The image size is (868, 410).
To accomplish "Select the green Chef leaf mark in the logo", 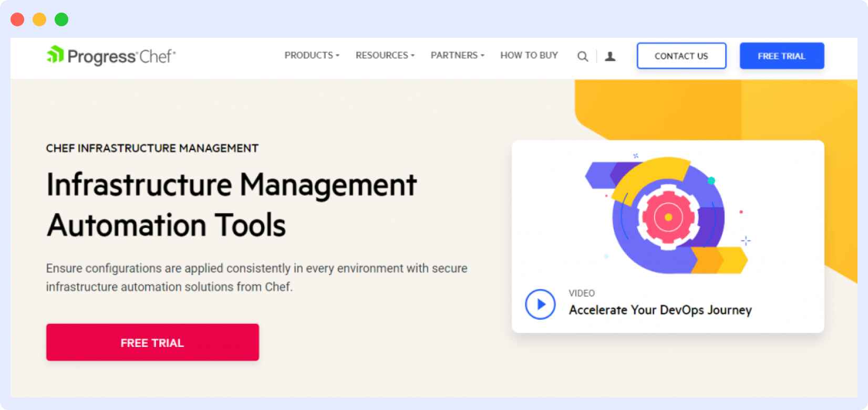I will click(x=54, y=55).
